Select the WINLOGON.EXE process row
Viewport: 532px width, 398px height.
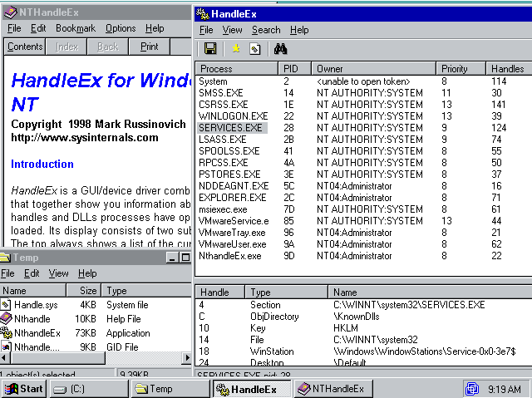[x=363, y=116]
